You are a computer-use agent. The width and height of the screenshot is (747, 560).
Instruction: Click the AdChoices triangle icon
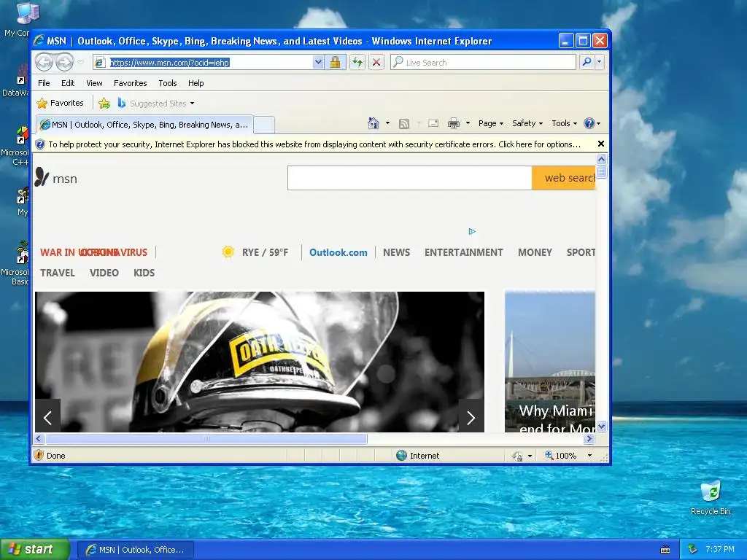(472, 231)
